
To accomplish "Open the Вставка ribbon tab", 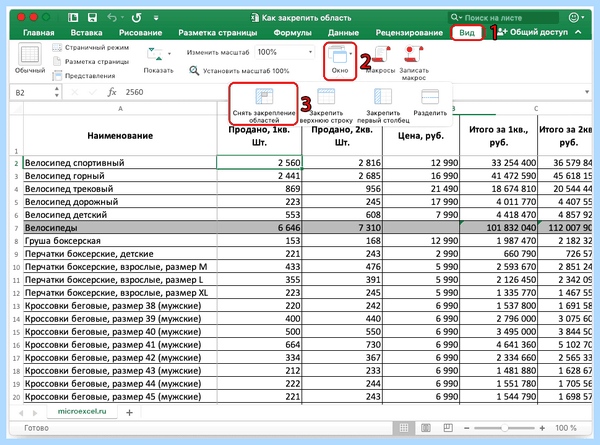I will click(86, 33).
